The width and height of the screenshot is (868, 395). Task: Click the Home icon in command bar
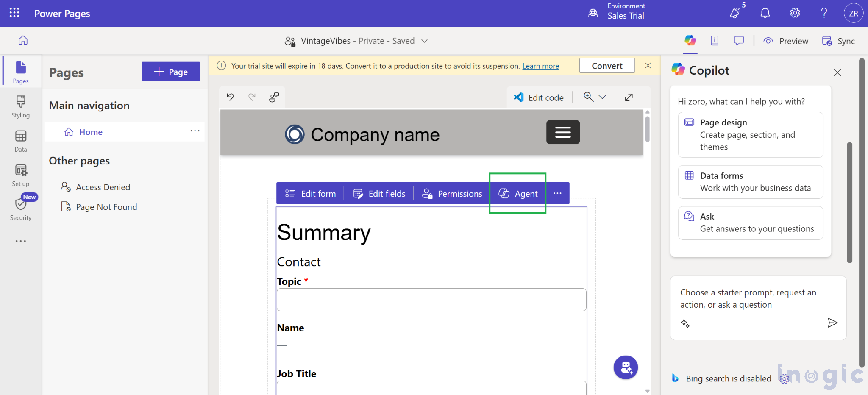(x=23, y=40)
